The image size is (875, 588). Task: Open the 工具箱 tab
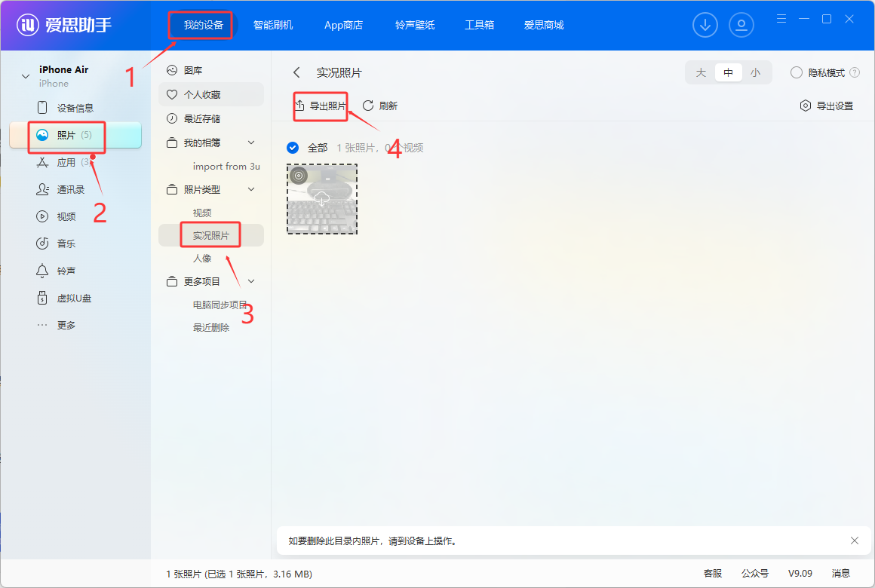coord(479,24)
